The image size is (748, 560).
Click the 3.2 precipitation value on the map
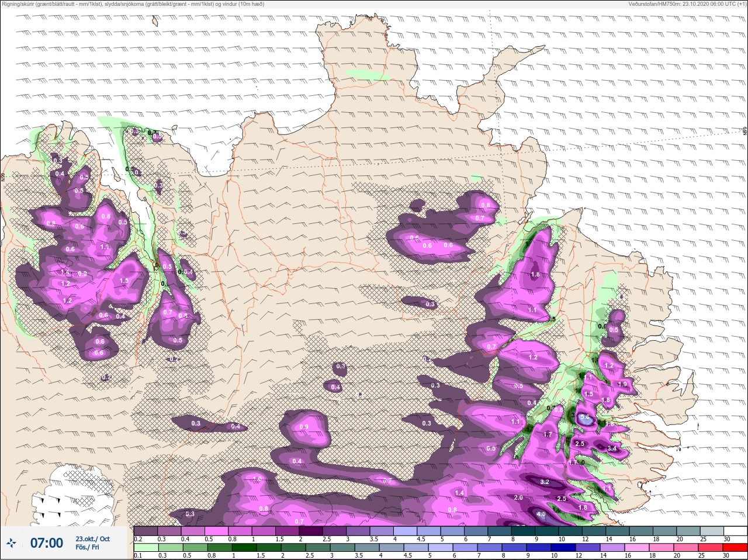pyautogui.click(x=545, y=482)
